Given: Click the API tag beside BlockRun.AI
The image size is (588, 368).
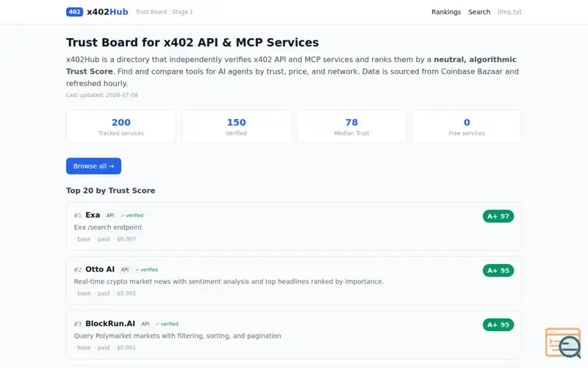Looking at the screenshot, I should (146, 324).
